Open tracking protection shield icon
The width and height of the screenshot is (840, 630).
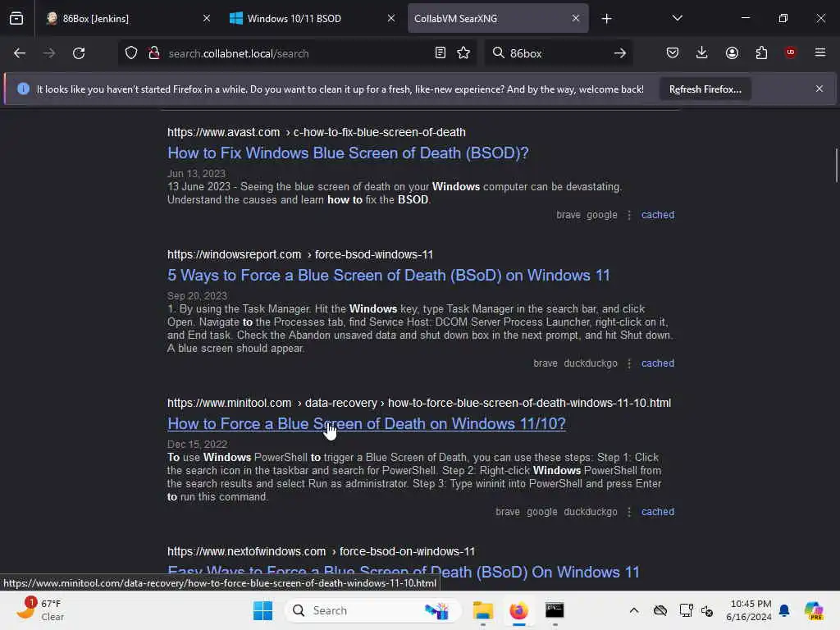(x=131, y=53)
